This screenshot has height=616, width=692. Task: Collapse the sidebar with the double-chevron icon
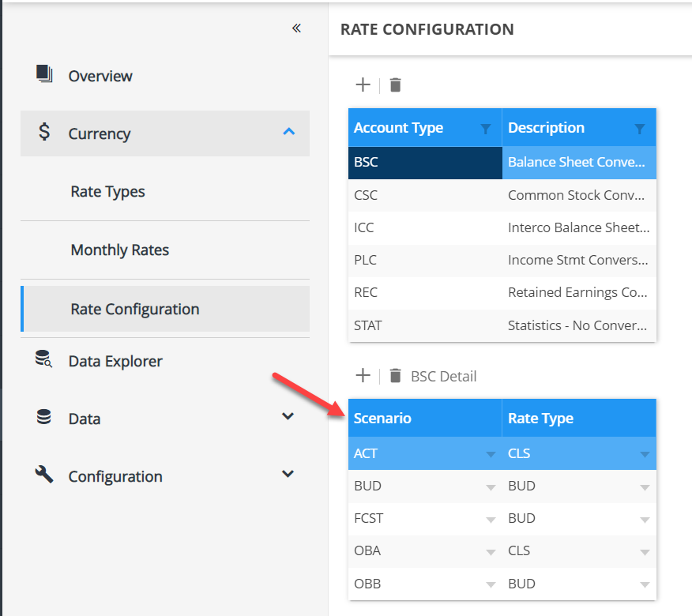pos(296,28)
